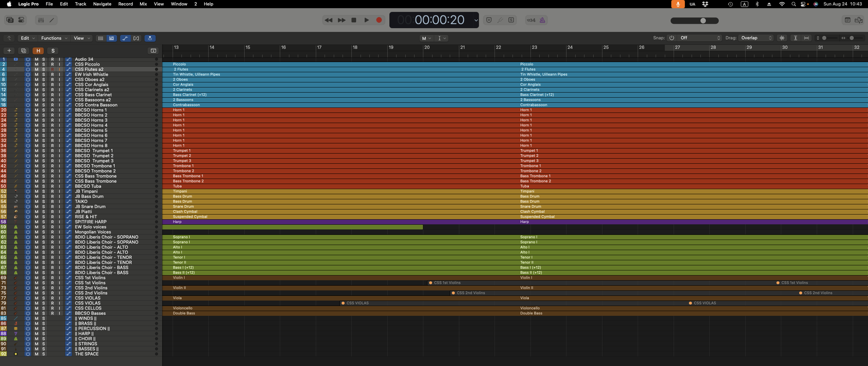Enable input monitoring on SPITFIRE HARP track
This screenshot has height=366, width=868.
[59, 222]
